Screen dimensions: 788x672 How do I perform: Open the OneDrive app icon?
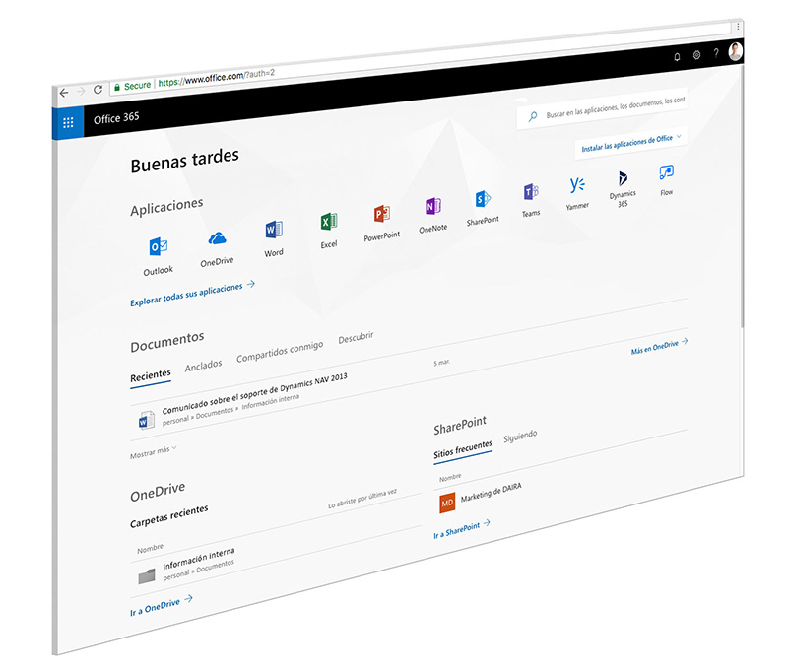(x=217, y=238)
